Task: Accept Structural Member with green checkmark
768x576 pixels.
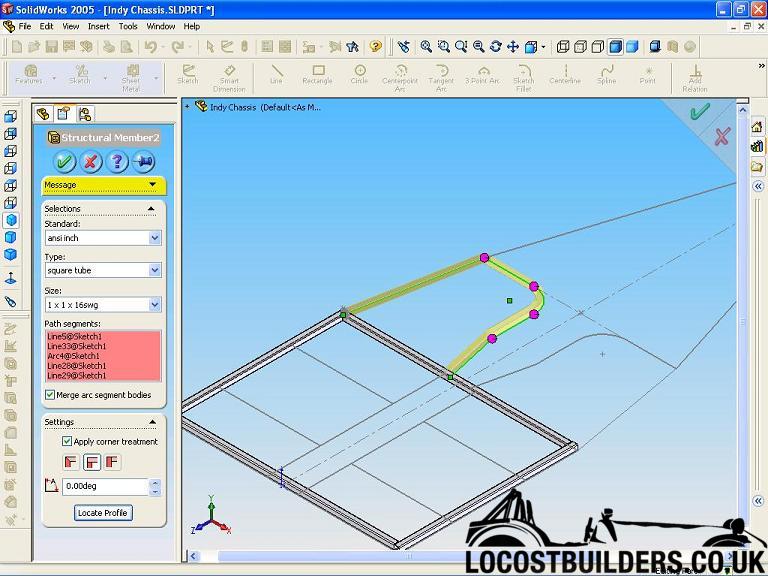Action: (64, 161)
